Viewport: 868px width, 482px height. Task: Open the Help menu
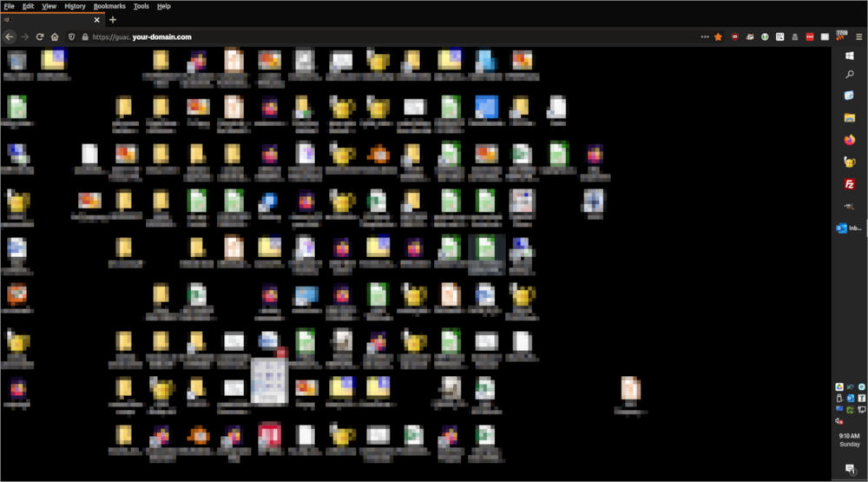(164, 6)
